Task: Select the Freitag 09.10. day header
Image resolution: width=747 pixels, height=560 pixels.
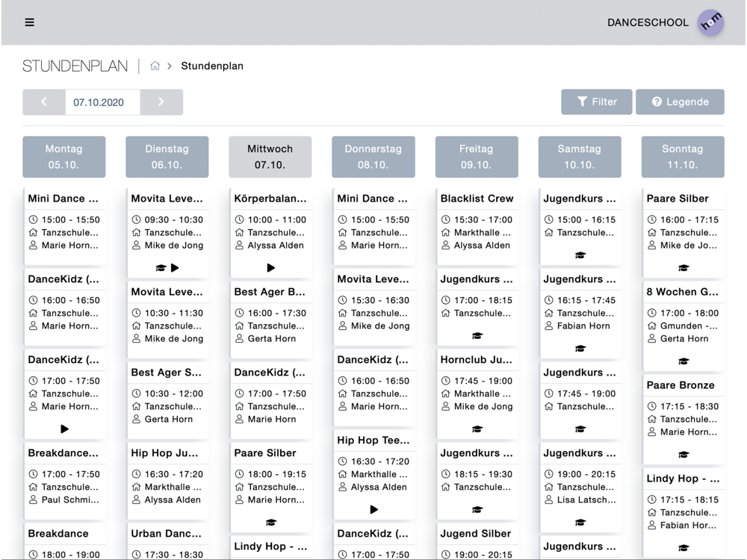Action: tap(477, 157)
